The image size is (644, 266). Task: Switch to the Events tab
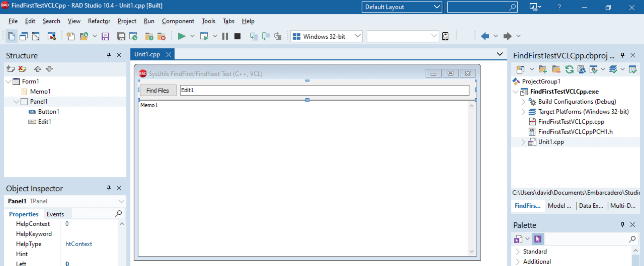55,214
